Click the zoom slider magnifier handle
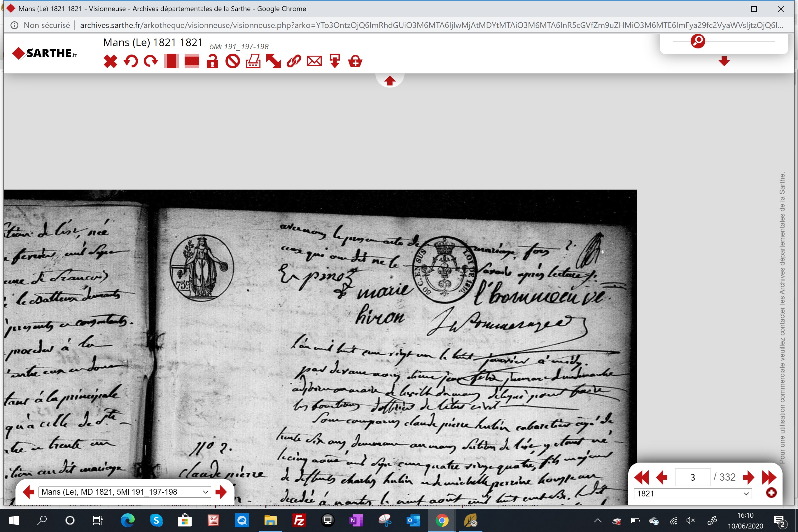The width and height of the screenshot is (798, 532). tap(698, 41)
